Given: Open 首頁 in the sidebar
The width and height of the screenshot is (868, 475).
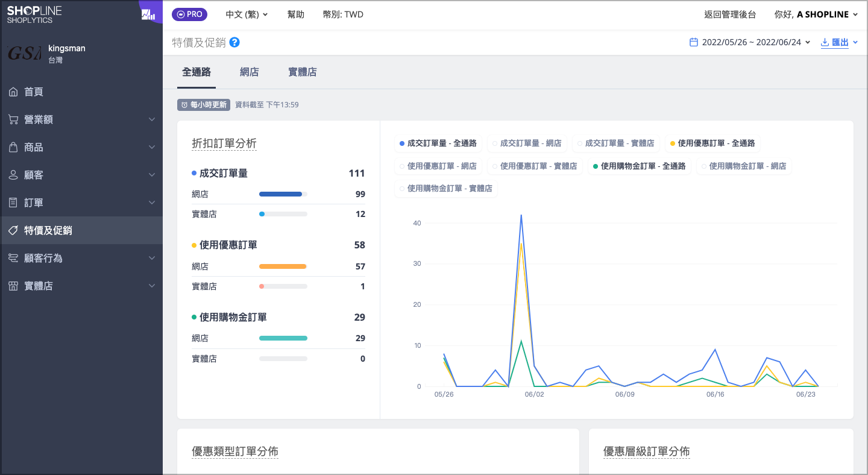Looking at the screenshot, I should (81, 92).
